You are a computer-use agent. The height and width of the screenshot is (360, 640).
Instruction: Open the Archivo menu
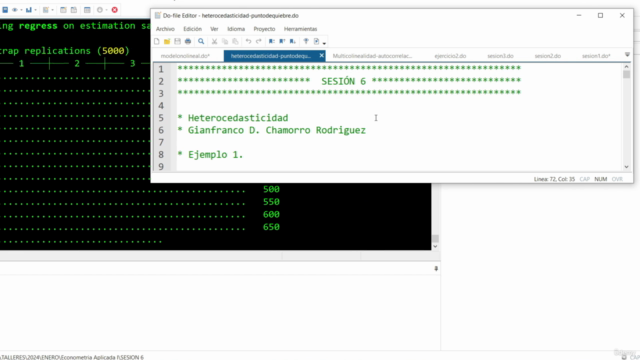click(x=165, y=29)
